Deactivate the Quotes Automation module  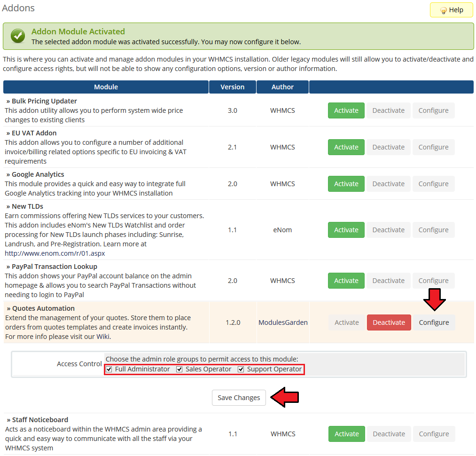tap(389, 322)
